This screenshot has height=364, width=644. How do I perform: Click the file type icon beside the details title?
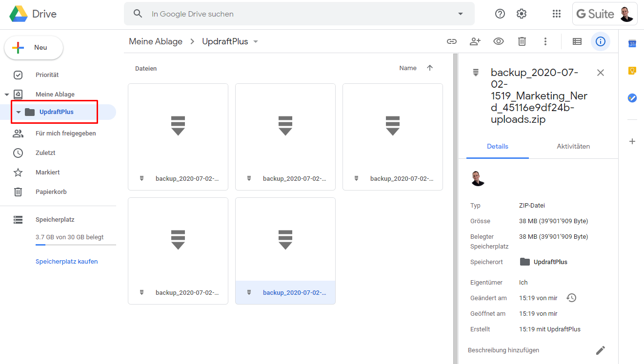[476, 73]
